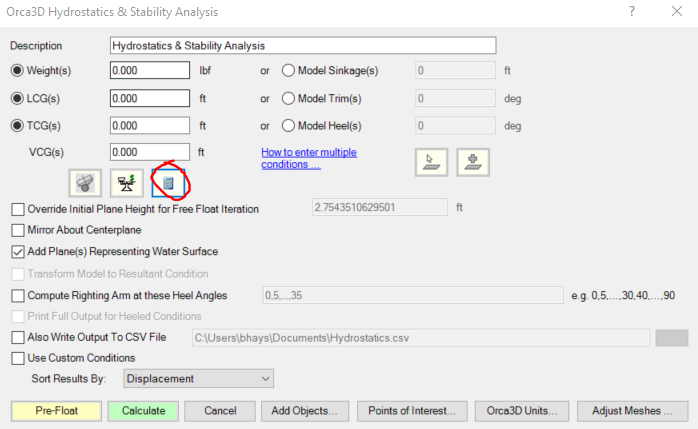This screenshot has width=698, height=429.
Task: Click the question mark help icon
Action: (x=632, y=12)
